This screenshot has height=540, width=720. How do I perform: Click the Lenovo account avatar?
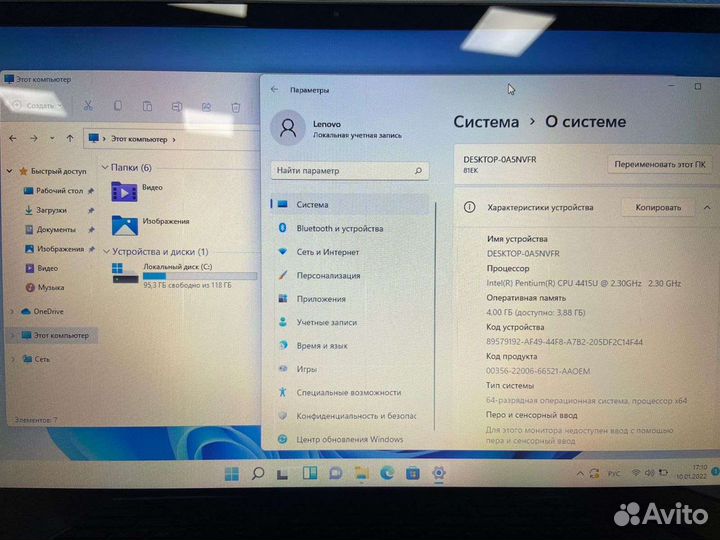[288, 128]
